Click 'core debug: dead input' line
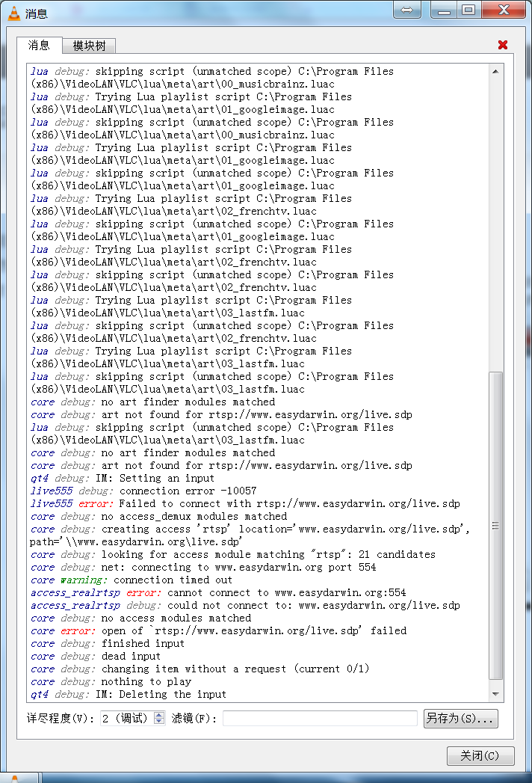The width and height of the screenshot is (532, 783). pos(96,657)
